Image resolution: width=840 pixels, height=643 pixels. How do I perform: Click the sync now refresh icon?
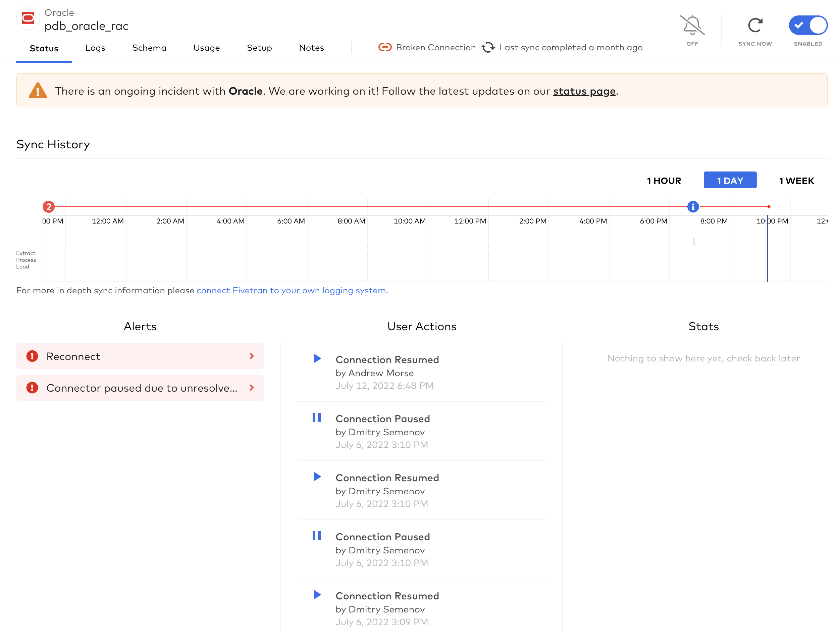coord(754,24)
